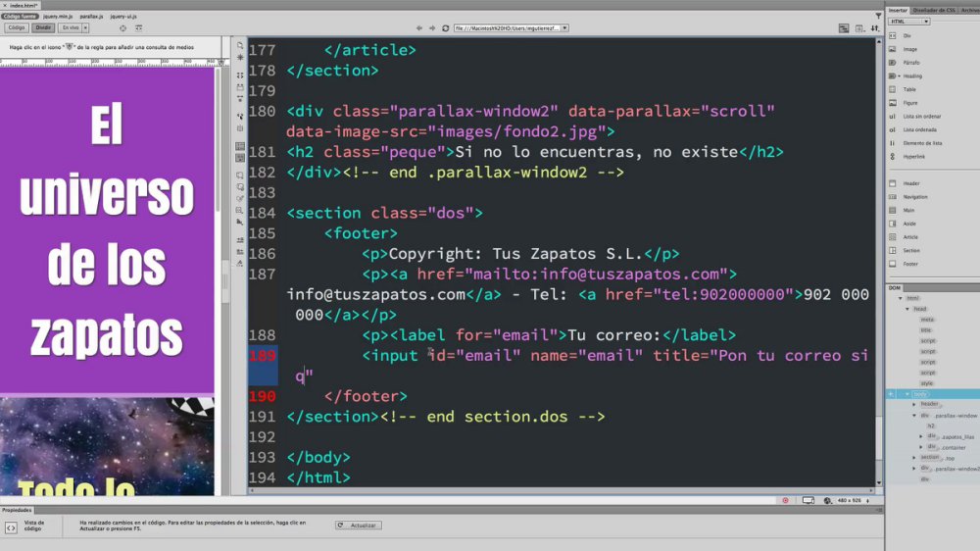This screenshot has width=980, height=551.
Task: Open the DOM panel tab
Action: 895,287
